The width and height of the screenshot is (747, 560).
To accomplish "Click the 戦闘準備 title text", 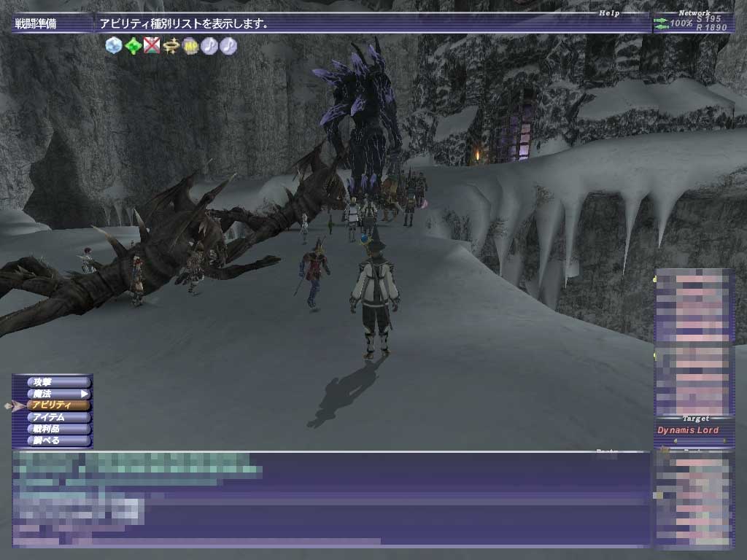I will coord(36,24).
